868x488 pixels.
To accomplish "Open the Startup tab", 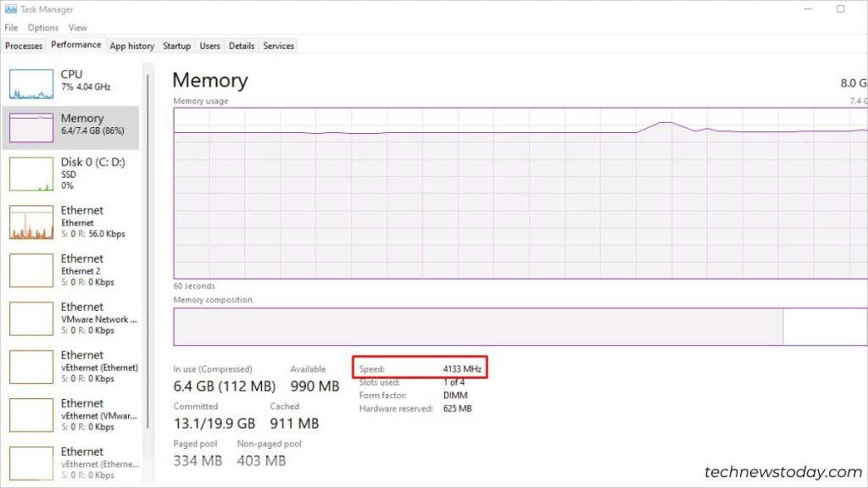I will click(x=176, y=46).
